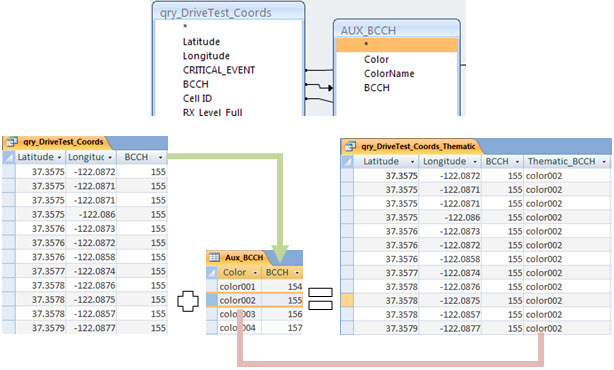Select -122.0874 cell in Thematic datasheet

(450, 273)
